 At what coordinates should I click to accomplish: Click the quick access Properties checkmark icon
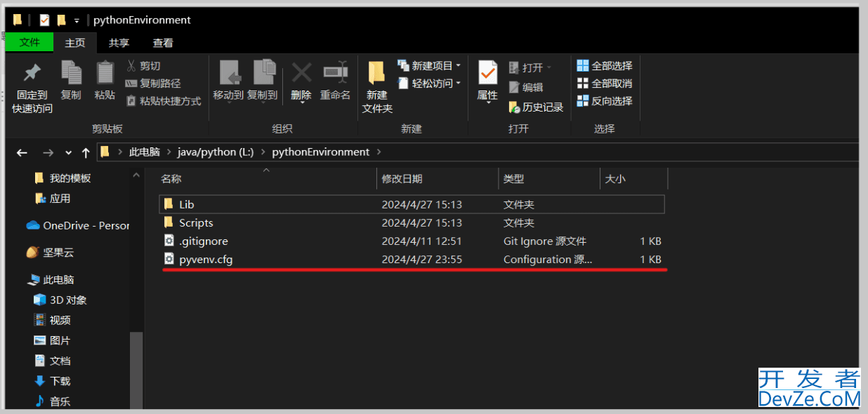click(x=45, y=20)
